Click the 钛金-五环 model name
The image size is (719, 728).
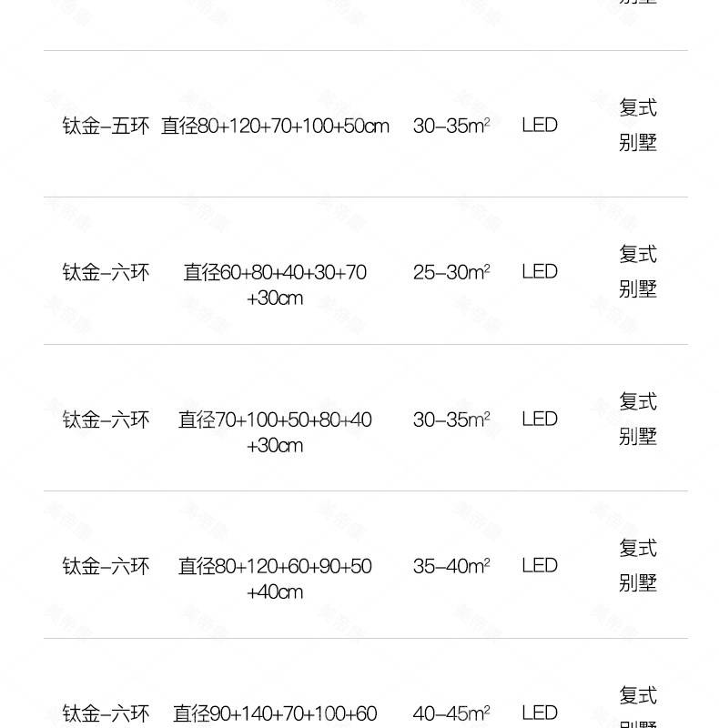[105, 126]
